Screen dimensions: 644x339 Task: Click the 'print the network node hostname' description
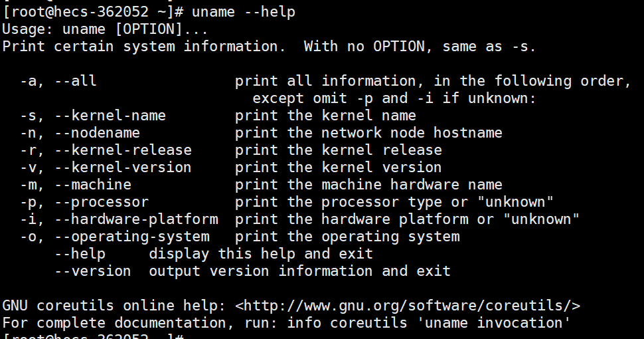pos(368,133)
